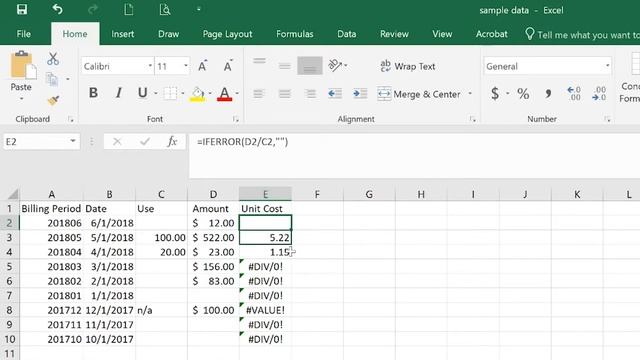
Task: Open the text orientation tool
Action: pyautogui.click(x=336, y=65)
